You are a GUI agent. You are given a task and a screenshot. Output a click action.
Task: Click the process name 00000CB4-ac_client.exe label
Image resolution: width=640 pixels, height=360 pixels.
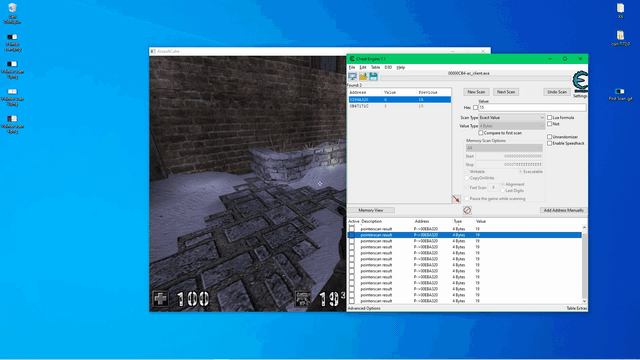pyautogui.click(x=468, y=73)
